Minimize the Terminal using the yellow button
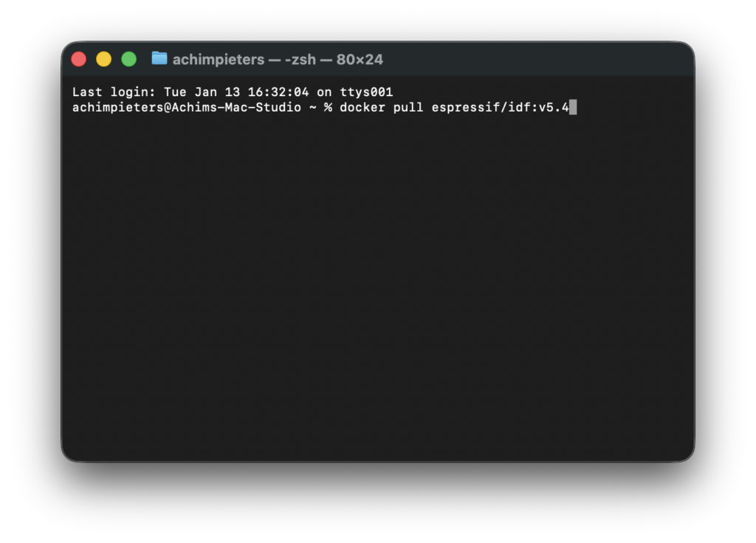The width and height of the screenshot is (756, 543). (x=104, y=59)
